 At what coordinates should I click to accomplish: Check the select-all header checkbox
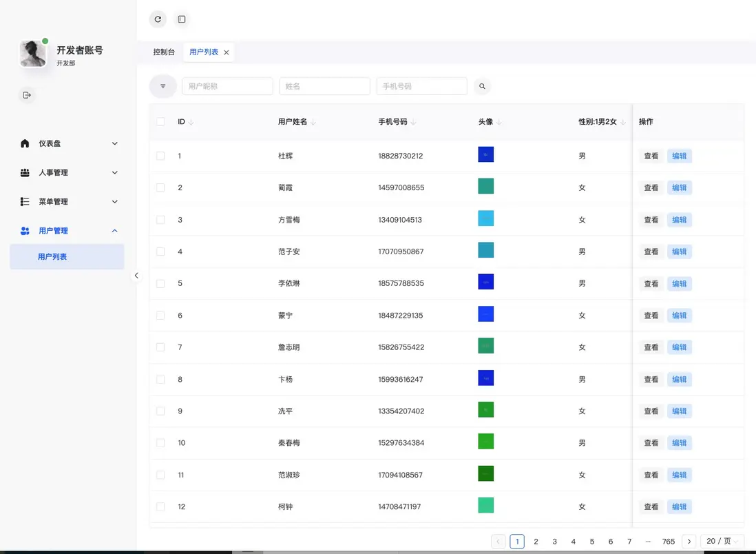coord(160,122)
